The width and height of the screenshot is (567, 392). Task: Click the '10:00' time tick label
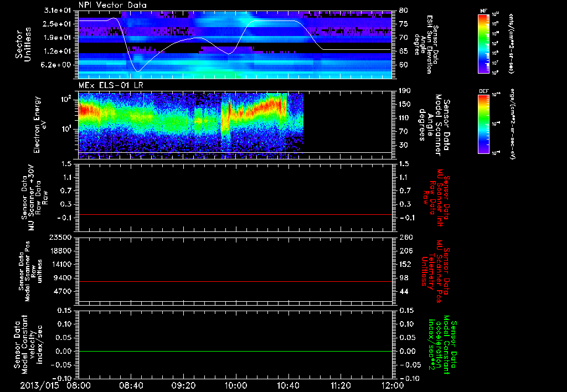tap(236, 385)
